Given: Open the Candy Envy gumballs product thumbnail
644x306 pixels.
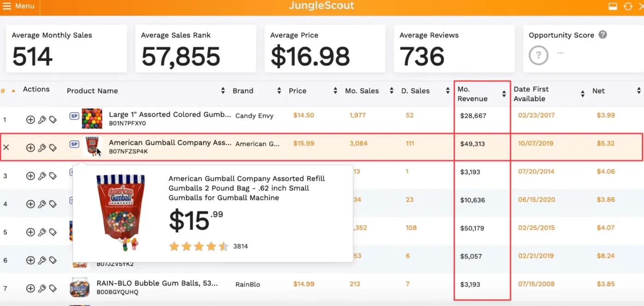Looking at the screenshot, I should click(x=92, y=119).
